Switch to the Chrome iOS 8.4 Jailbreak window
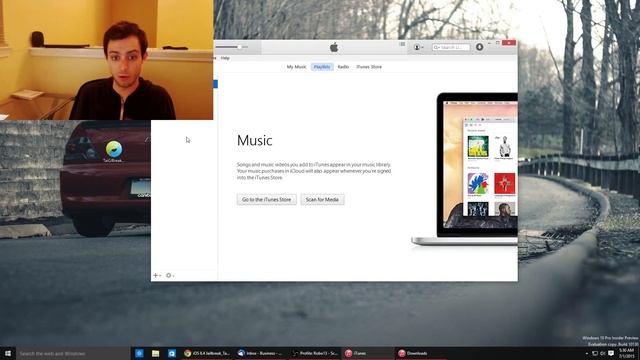 coord(207,353)
